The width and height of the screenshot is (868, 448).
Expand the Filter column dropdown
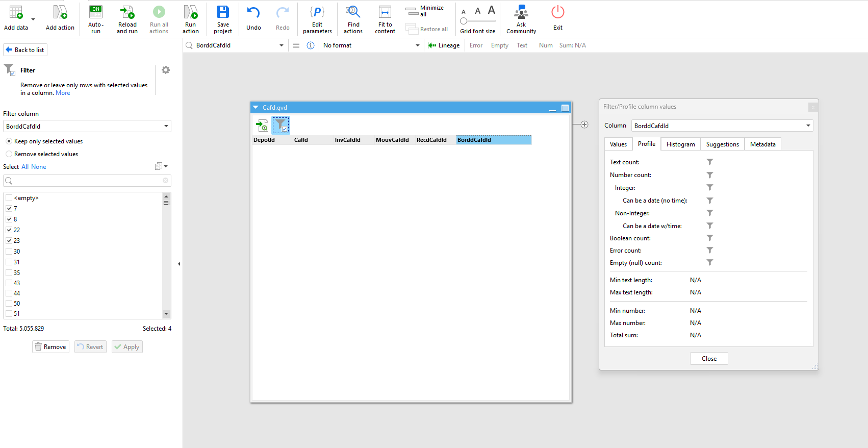pos(166,127)
